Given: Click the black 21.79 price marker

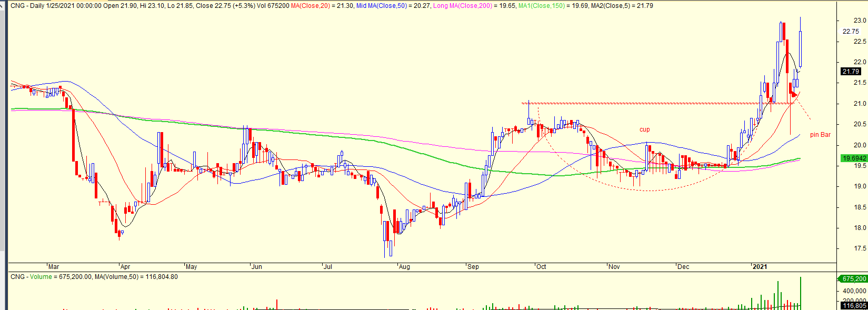Looking at the screenshot, I should [x=851, y=72].
